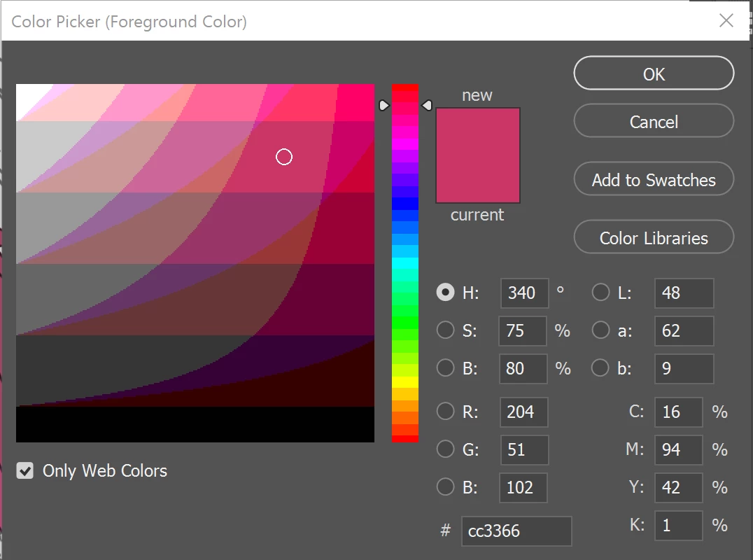Click the right hue slider arrow handle
The image size is (753, 560).
pos(427,105)
